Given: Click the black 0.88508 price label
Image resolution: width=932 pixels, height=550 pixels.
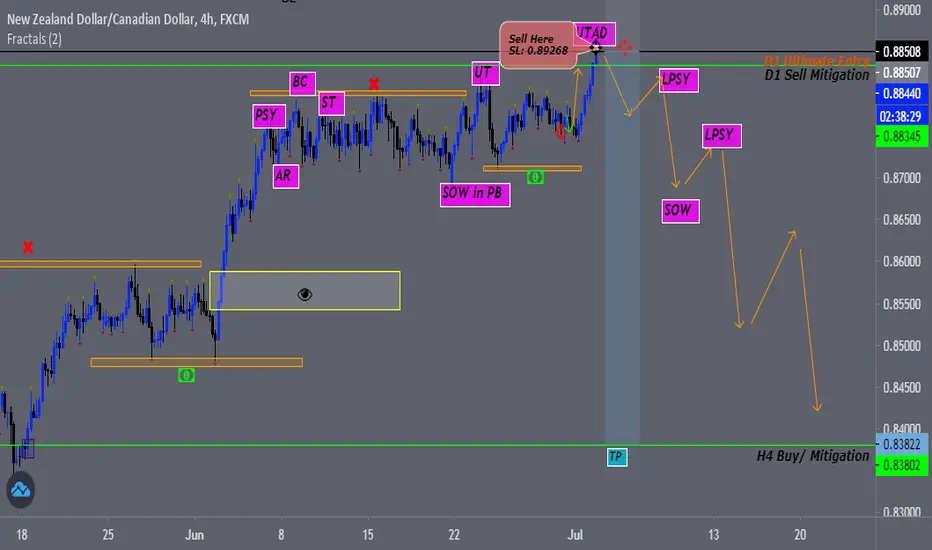Looking at the screenshot, I should [x=902, y=52].
